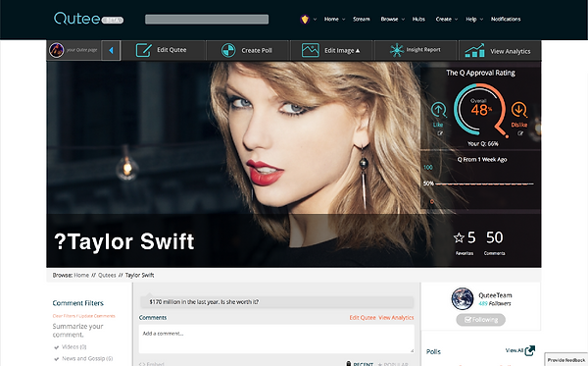Screen dimensions: 588x366
Task: Expand the Home dropdown chevron
Action: (343, 20)
